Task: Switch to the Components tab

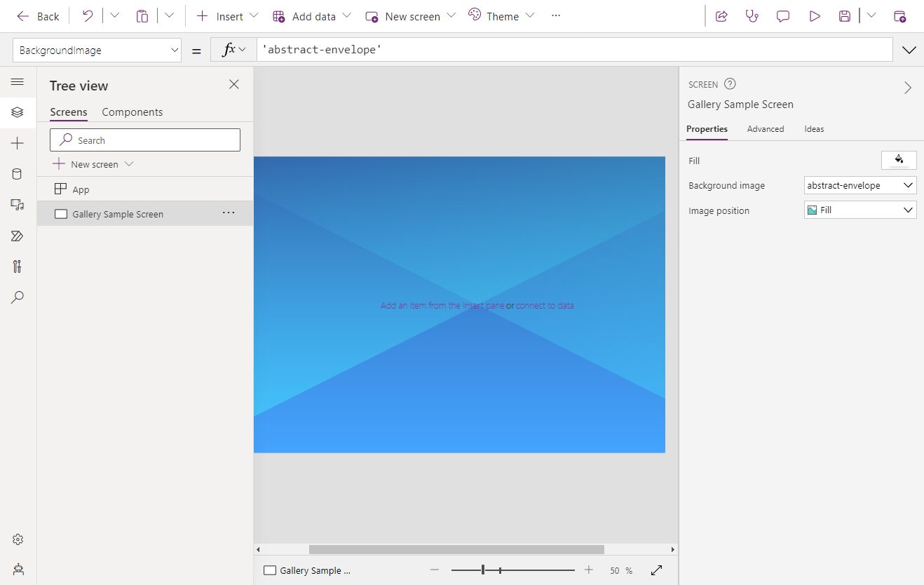Action: click(132, 112)
